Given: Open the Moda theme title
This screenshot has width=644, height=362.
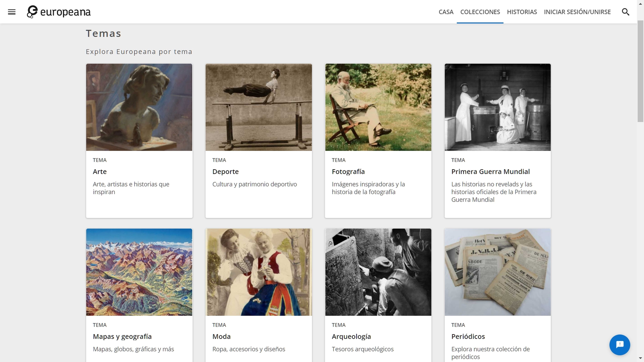Looking at the screenshot, I should (x=222, y=336).
